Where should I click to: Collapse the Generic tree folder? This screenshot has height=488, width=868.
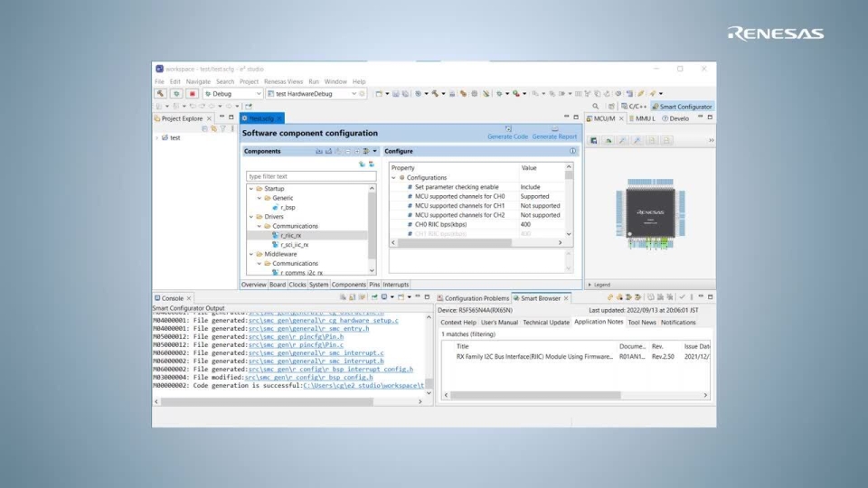click(x=259, y=198)
